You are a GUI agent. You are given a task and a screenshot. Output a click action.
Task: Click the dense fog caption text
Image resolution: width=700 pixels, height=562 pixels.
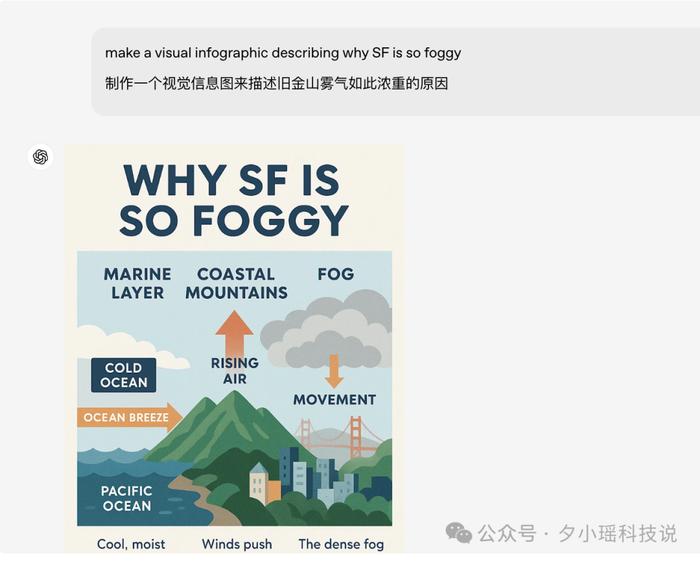pyautogui.click(x=341, y=544)
